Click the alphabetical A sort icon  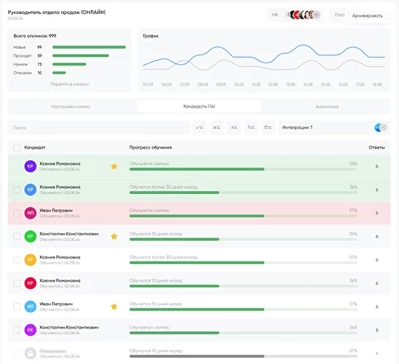pyautogui.click(x=234, y=128)
